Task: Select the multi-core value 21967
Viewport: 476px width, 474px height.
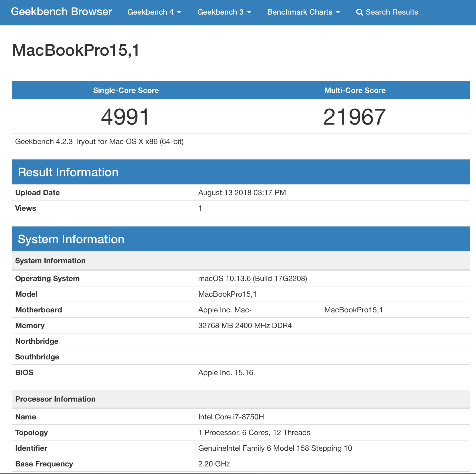Action: [x=354, y=117]
